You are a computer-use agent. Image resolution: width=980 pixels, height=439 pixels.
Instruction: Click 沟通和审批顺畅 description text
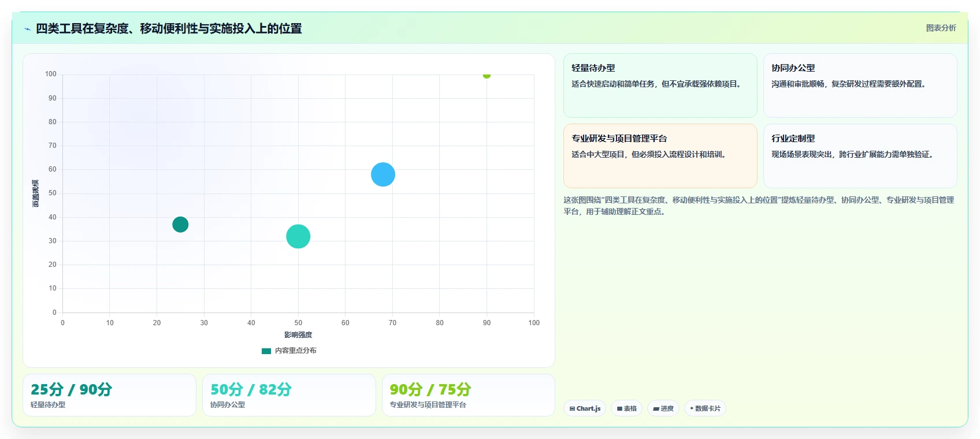(850, 84)
